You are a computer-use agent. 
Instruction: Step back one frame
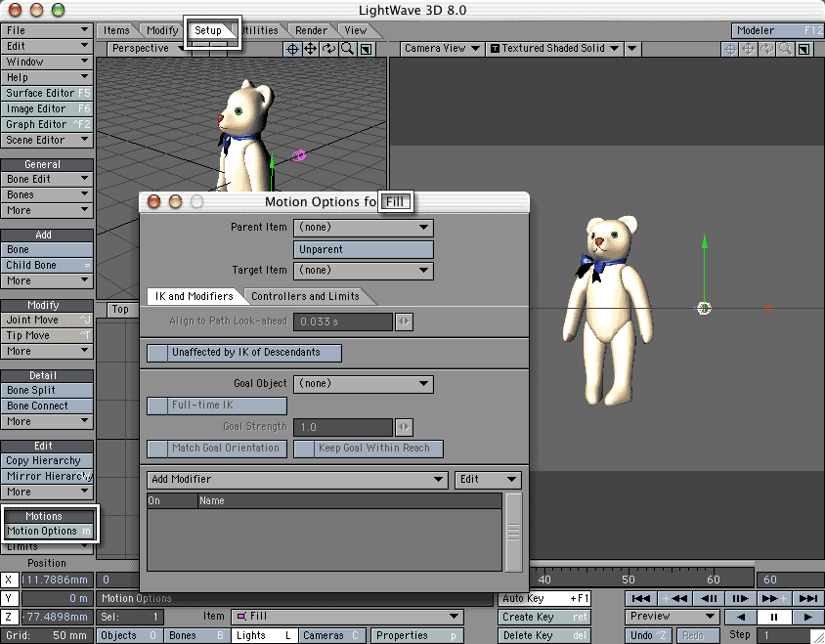708,598
